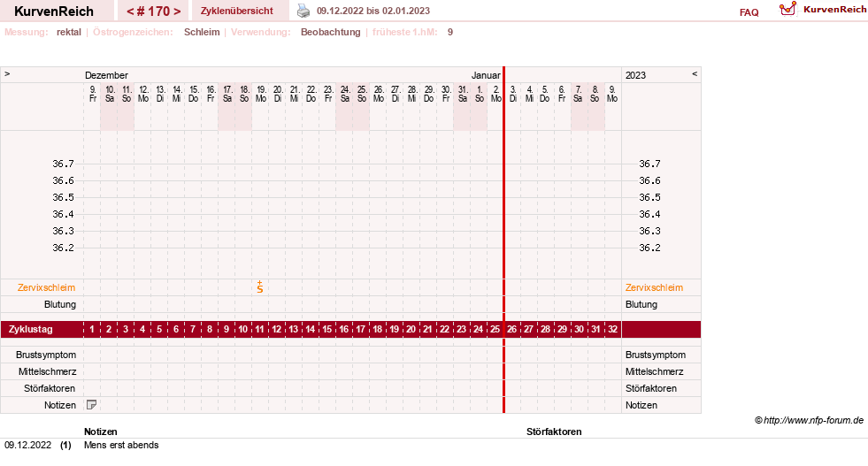Select date column 19. Mo
868x466 pixels.
261,94
